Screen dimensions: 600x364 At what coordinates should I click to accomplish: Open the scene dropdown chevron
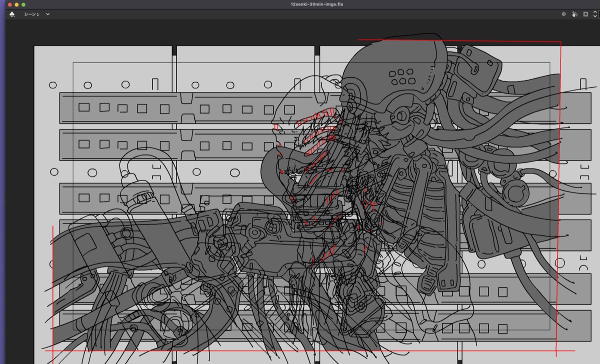pos(48,14)
